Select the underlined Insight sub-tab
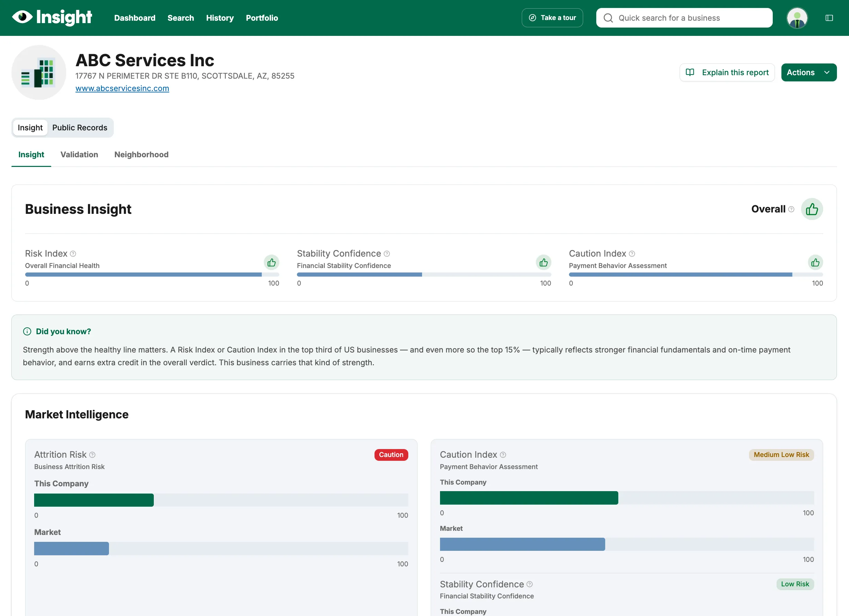This screenshot has width=849, height=616. [x=31, y=155]
